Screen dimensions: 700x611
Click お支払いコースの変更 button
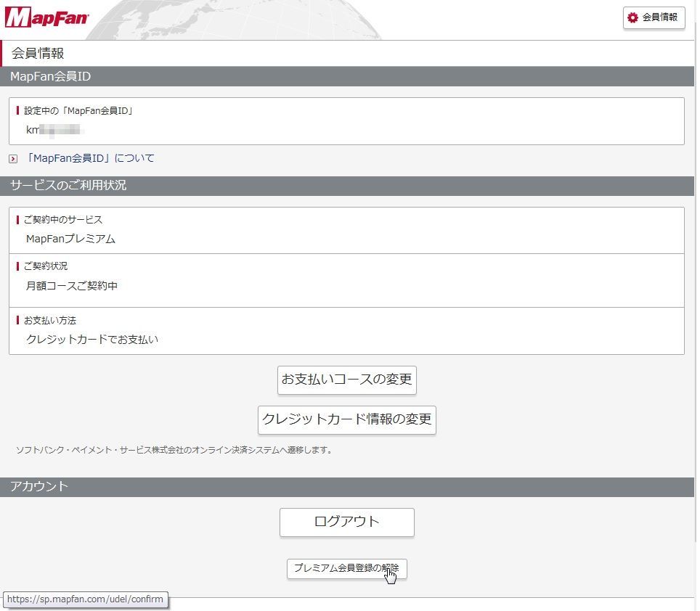click(347, 380)
